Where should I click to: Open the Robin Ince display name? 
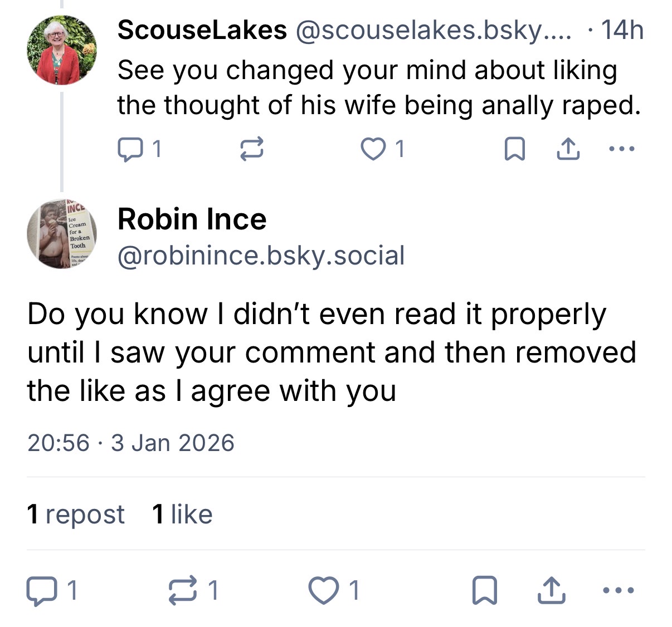click(192, 219)
